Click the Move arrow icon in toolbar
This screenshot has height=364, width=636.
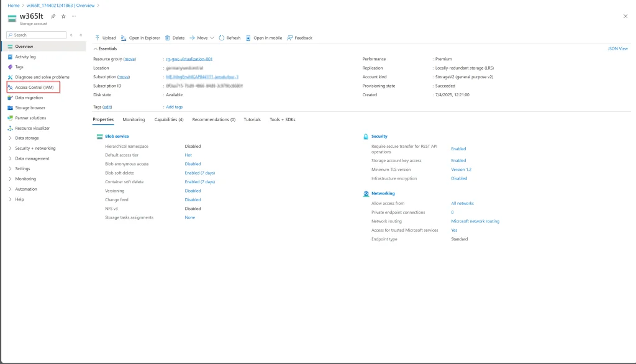pyautogui.click(x=193, y=38)
